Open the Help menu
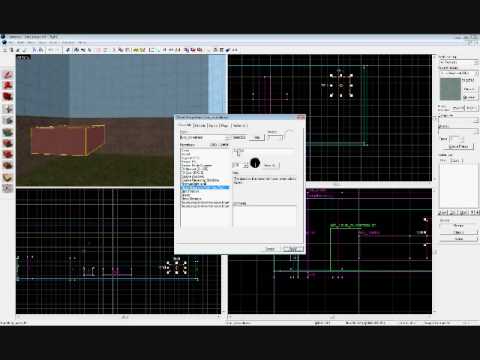Image resolution: width=480 pixels, height=360 pixels. pos(82,43)
